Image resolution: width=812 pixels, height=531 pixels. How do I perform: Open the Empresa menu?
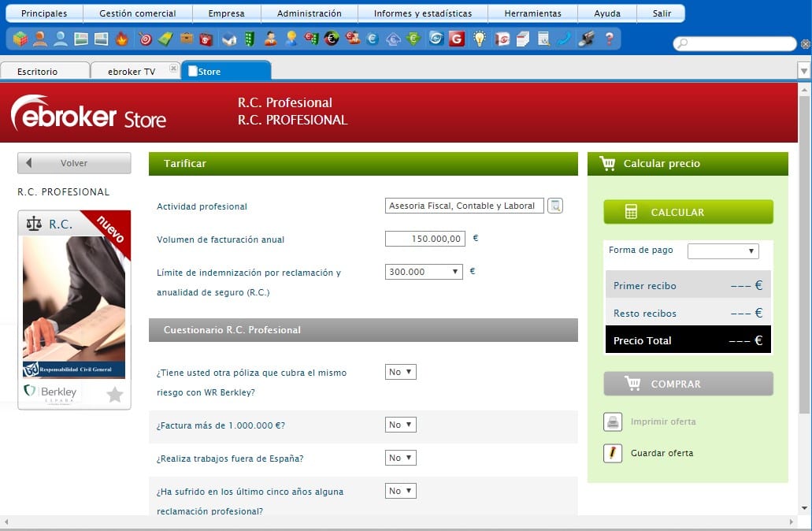coord(226,13)
